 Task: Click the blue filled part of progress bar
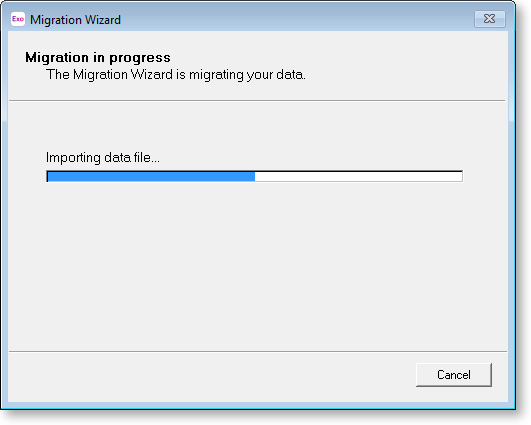point(151,176)
